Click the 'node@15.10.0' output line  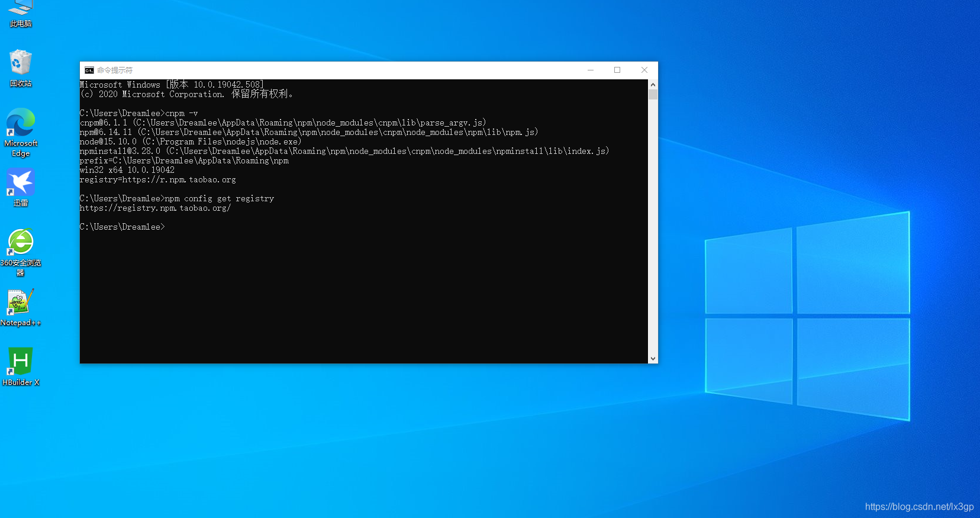point(191,141)
